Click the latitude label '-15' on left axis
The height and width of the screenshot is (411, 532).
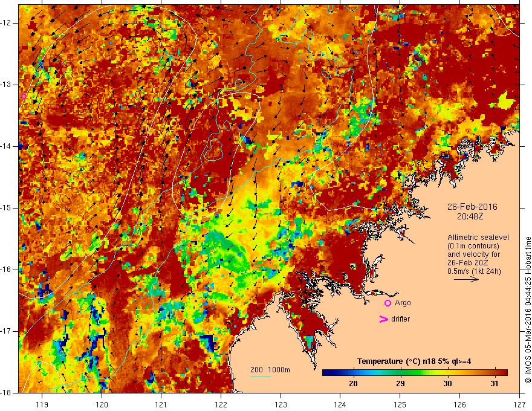(x=6, y=208)
